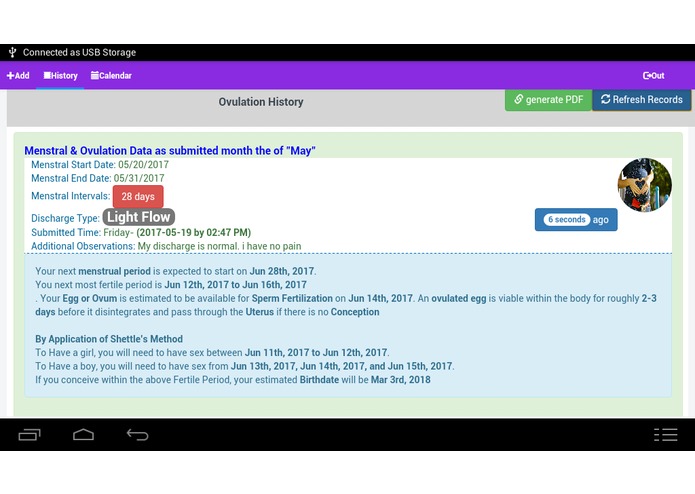Image resolution: width=695 pixels, height=494 pixels.
Task: Click the Ovulation History heading
Action: click(x=261, y=102)
